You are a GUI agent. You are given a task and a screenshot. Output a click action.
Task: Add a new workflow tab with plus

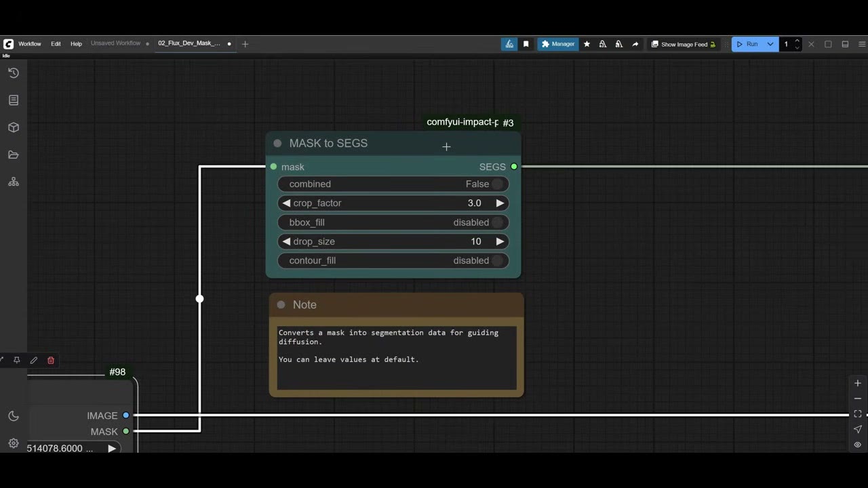click(245, 44)
